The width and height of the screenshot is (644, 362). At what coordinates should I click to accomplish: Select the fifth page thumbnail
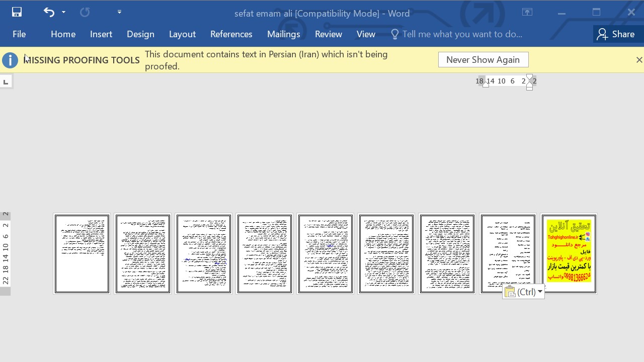point(326,254)
